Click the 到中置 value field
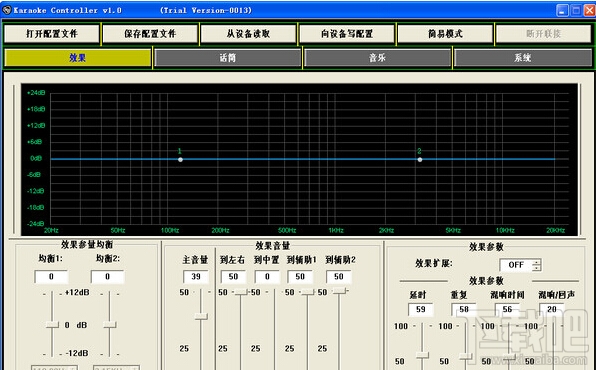This screenshot has height=370, width=596. tap(267, 276)
